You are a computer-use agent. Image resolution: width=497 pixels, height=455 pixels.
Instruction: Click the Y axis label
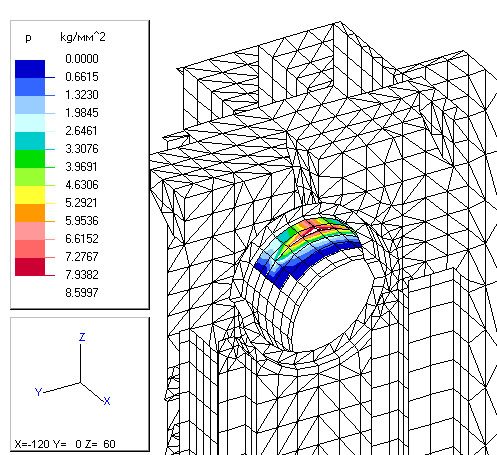coord(38,392)
